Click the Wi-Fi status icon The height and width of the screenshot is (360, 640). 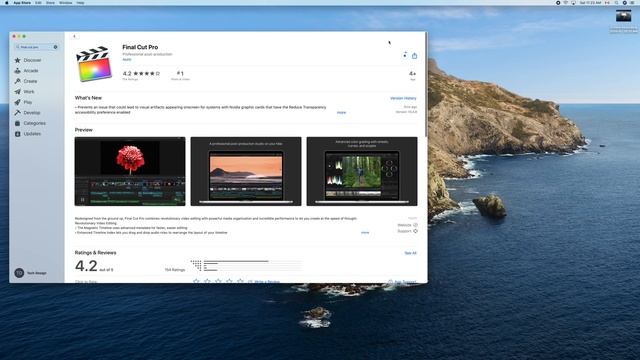tap(566, 2)
